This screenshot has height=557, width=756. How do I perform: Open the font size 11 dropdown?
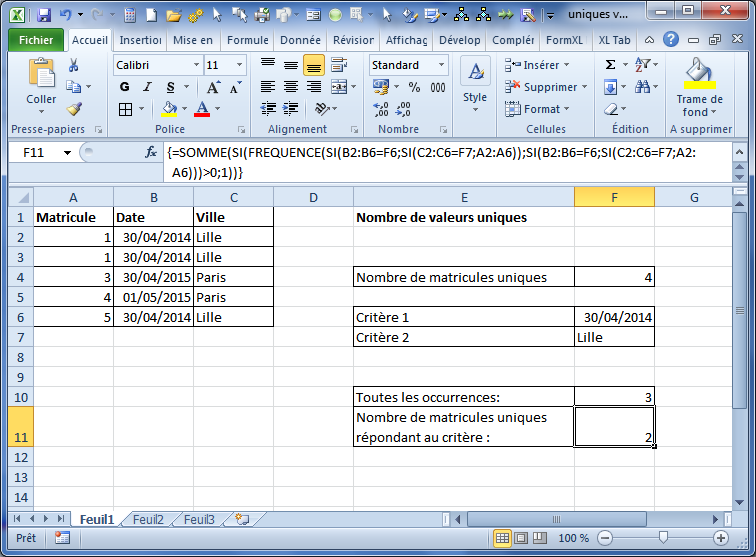tap(239, 65)
